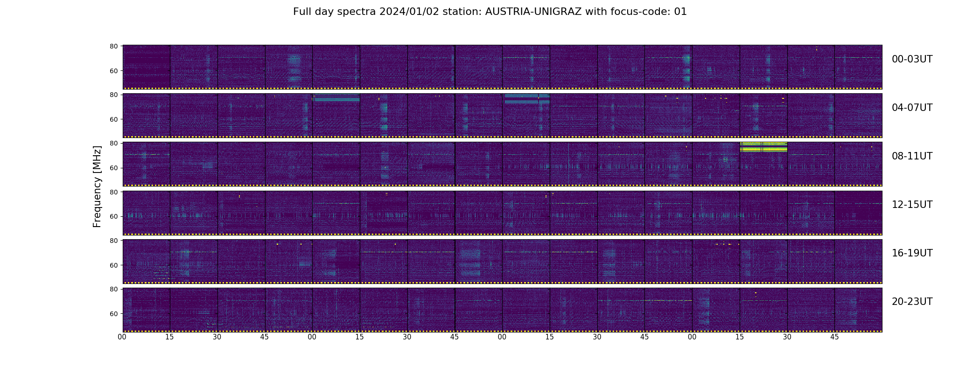This screenshot has width=980, height=373.
Task: Select the 80 tick of the 16-19UT row
Action: [113, 241]
